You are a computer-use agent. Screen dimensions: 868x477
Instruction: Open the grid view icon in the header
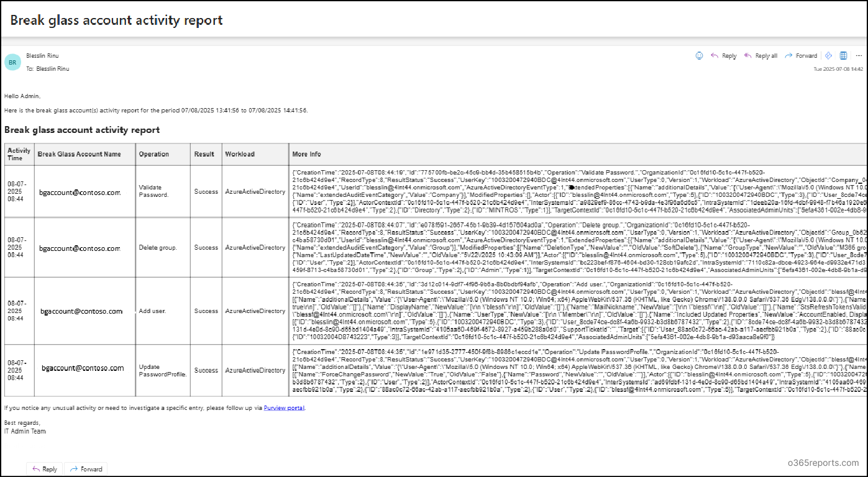pos(843,55)
